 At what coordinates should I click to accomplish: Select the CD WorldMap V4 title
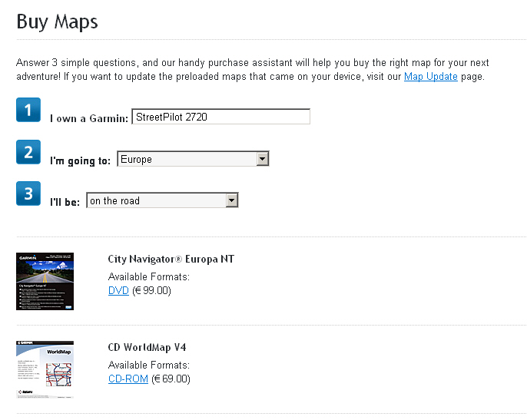click(147, 348)
